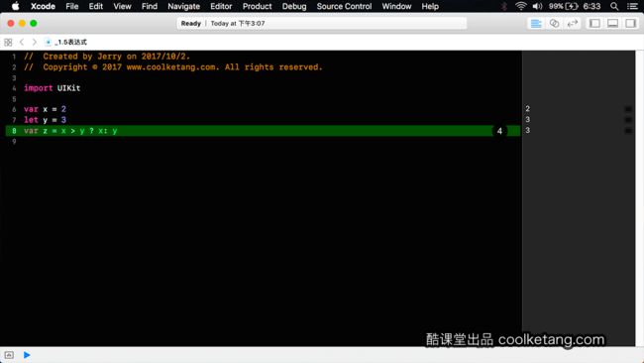Open the related items grid menu
644x363 pixels.
point(8,42)
